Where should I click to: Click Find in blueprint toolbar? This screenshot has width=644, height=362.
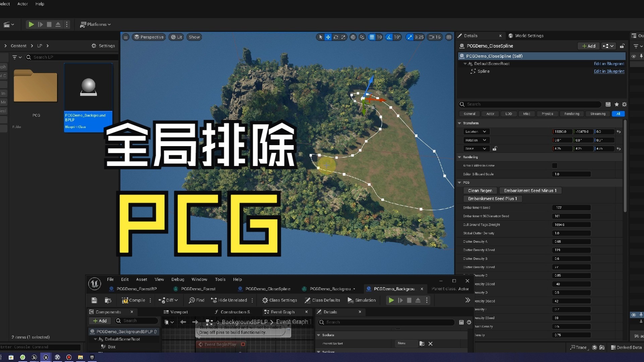197,300
